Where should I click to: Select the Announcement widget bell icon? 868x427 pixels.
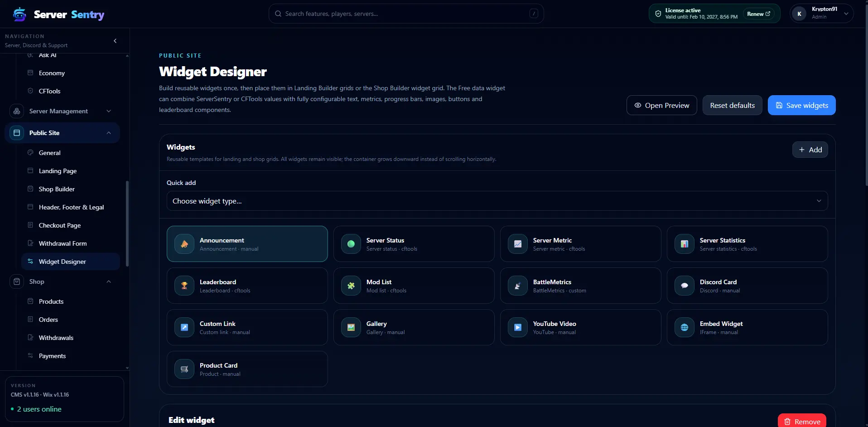click(184, 244)
